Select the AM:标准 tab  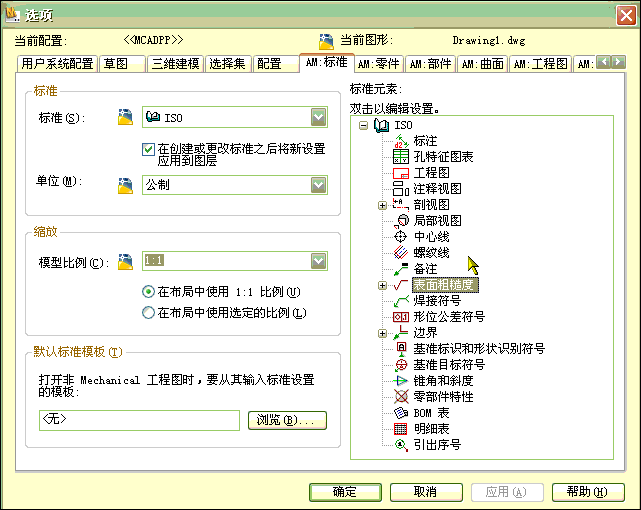click(327, 63)
